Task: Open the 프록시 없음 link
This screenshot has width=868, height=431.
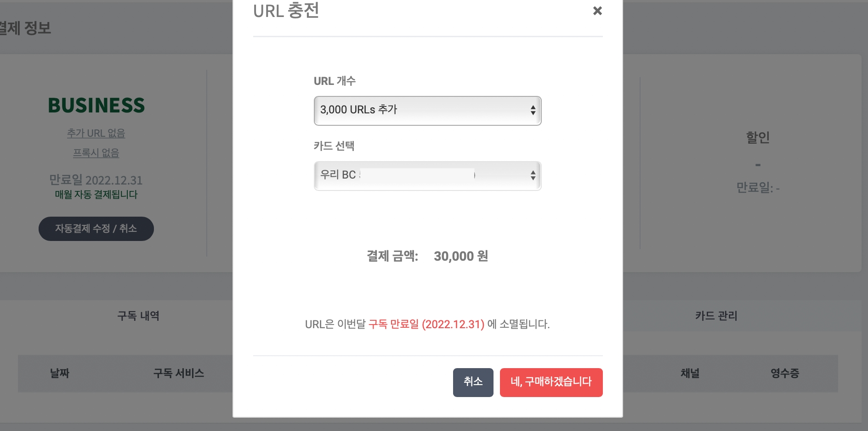Action: [96, 153]
